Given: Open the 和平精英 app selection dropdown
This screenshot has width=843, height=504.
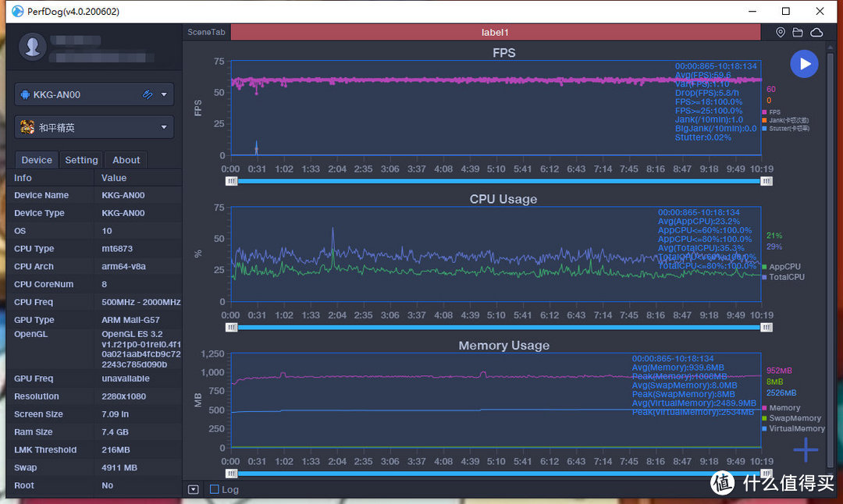Looking at the screenshot, I should pyautogui.click(x=164, y=127).
